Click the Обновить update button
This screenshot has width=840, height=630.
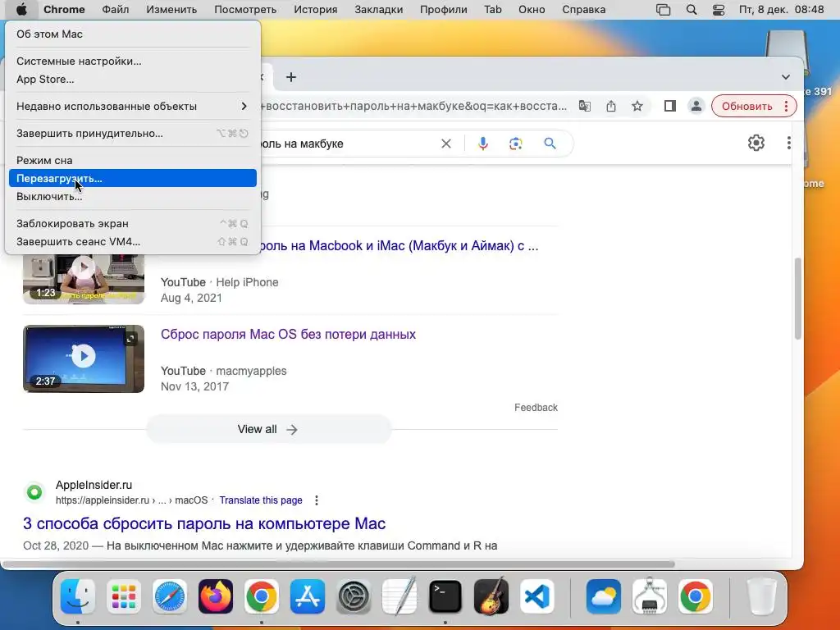pyautogui.click(x=746, y=106)
